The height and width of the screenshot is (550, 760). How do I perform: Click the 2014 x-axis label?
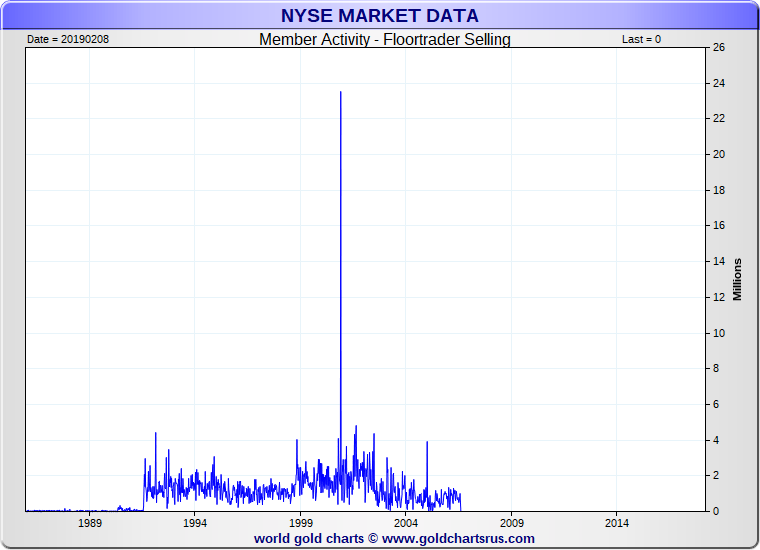(x=617, y=523)
